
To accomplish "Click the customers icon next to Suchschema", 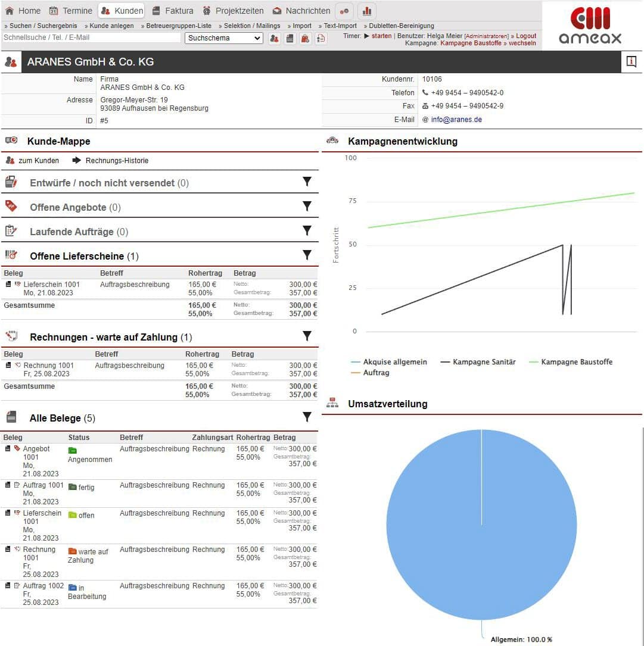I will 274,38.
